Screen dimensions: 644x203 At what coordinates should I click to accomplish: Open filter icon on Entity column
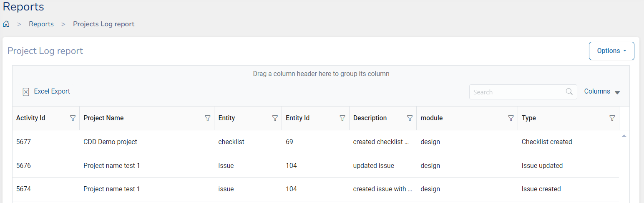tap(275, 118)
